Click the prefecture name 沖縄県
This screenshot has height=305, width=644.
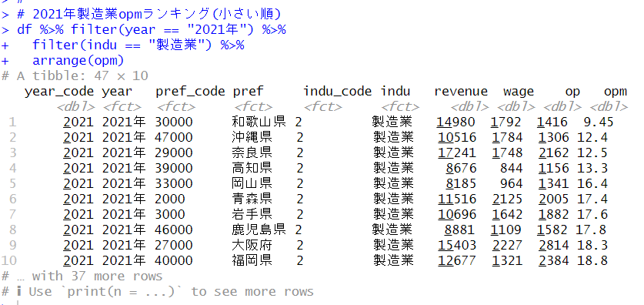tap(252, 137)
